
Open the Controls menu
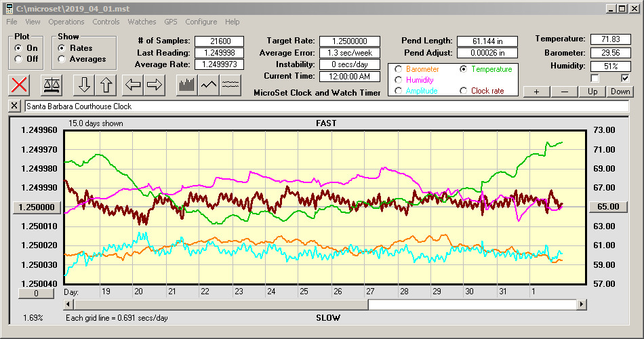(106, 22)
